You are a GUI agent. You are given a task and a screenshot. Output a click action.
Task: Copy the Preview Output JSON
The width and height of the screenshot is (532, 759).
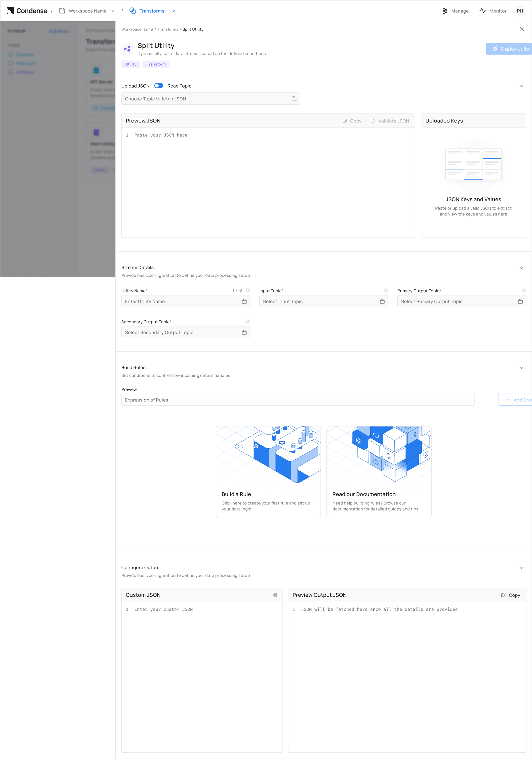[511, 595]
